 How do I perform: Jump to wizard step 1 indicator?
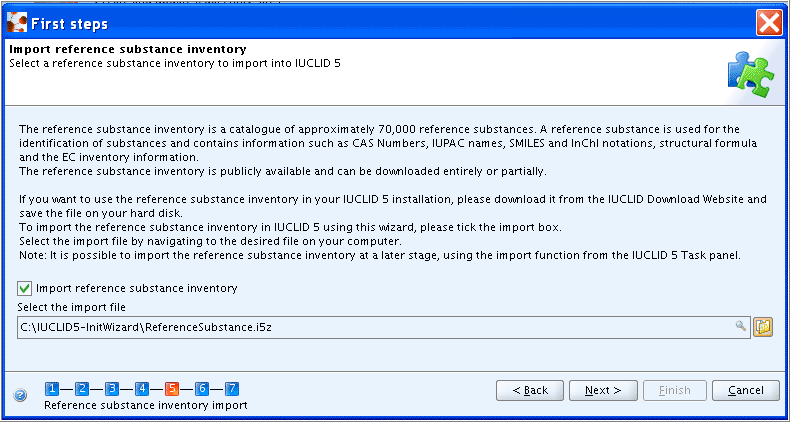52,389
